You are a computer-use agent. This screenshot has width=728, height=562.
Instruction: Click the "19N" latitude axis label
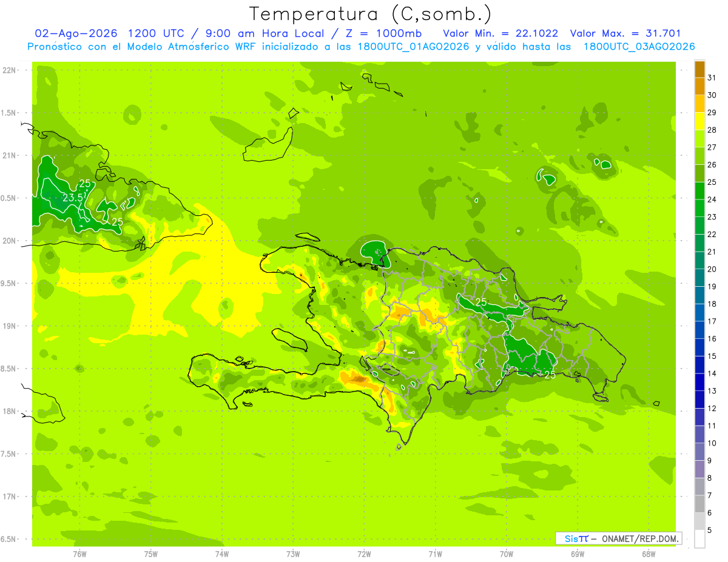tap(9, 326)
